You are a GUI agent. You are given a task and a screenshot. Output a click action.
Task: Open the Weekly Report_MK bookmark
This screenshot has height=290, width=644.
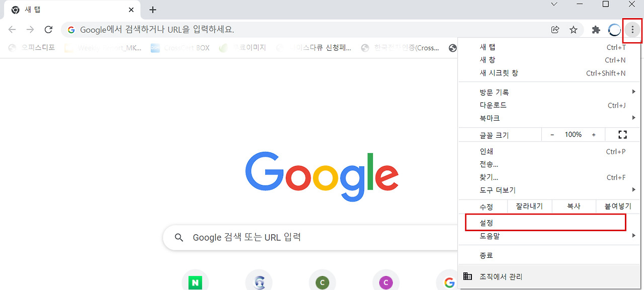pyautogui.click(x=103, y=48)
